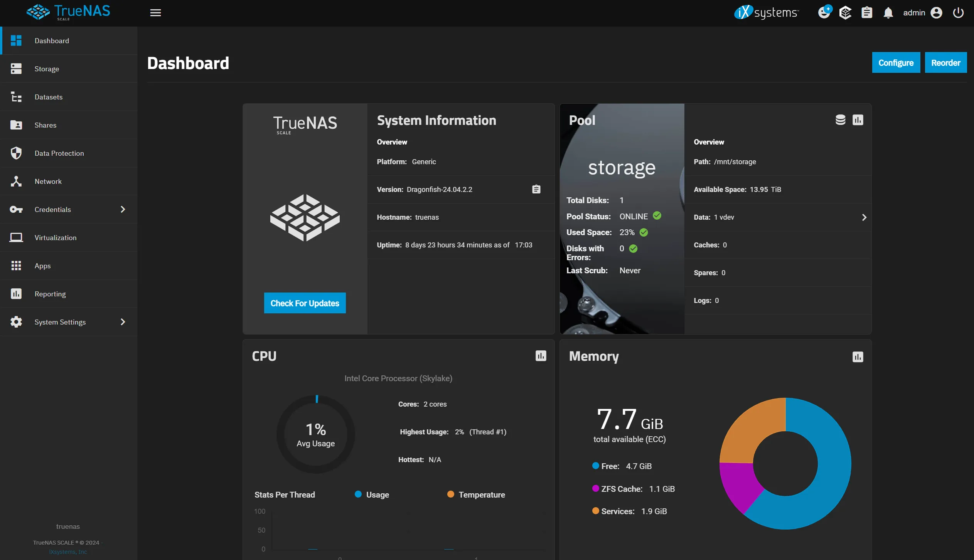Open Memory reports chart icon
Screen dimensions: 974x560
[x=858, y=357]
